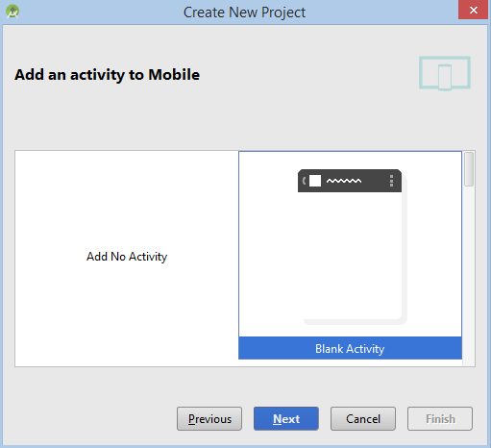Click the tablet outline in form-factor icon
This screenshot has width=491, height=448.
click(445, 72)
